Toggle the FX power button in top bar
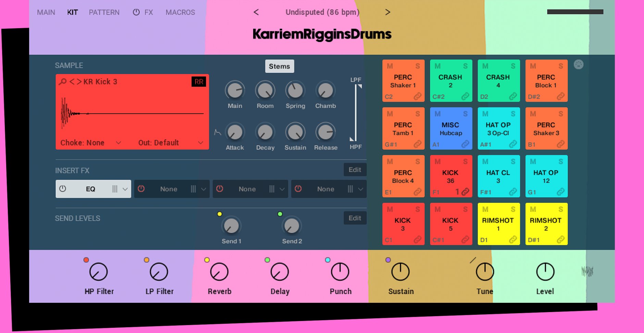The width and height of the screenshot is (644, 333). [x=136, y=12]
